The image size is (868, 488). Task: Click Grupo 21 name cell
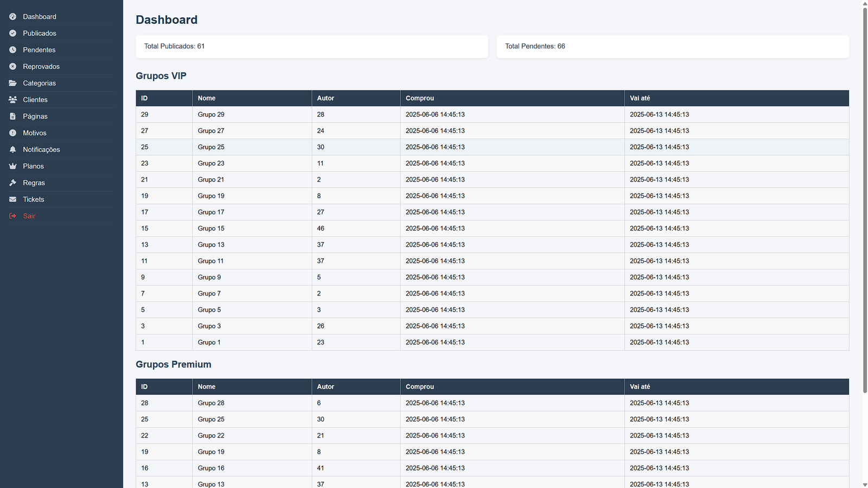click(x=252, y=179)
